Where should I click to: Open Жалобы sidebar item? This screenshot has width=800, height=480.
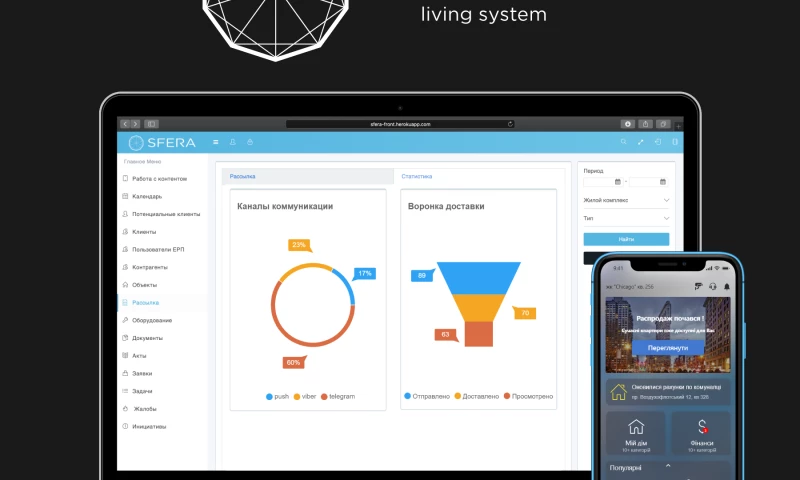162,409
